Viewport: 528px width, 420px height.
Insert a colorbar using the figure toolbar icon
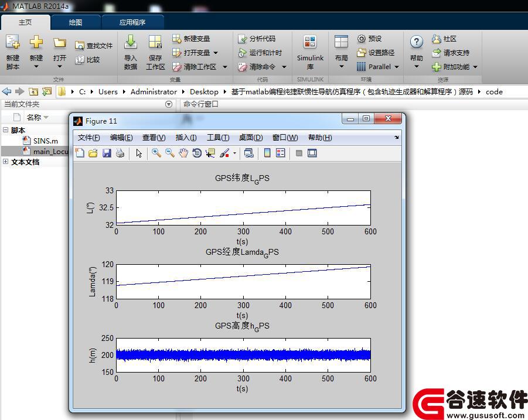267,153
